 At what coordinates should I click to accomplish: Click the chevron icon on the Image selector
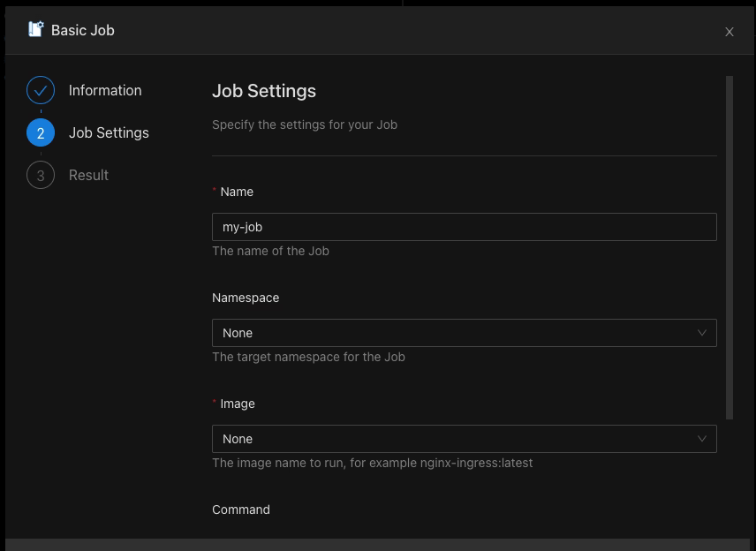click(702, 439)
